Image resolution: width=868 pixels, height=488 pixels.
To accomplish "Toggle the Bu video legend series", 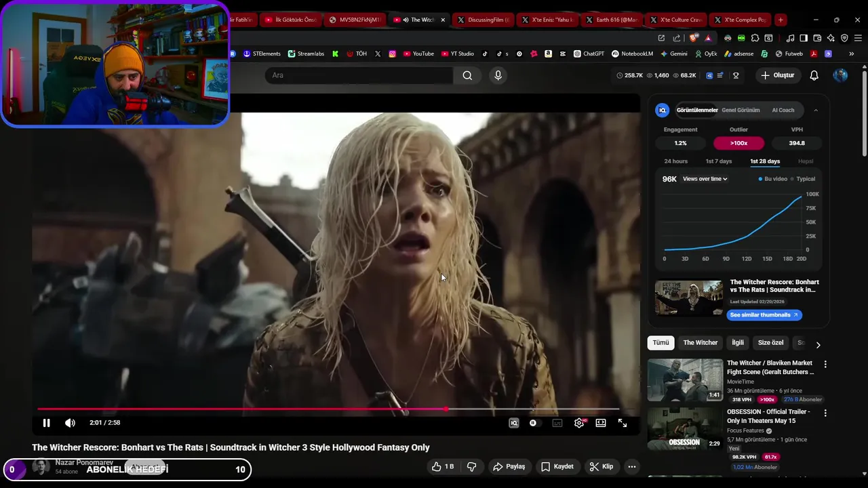I will (x=773, y=179).
